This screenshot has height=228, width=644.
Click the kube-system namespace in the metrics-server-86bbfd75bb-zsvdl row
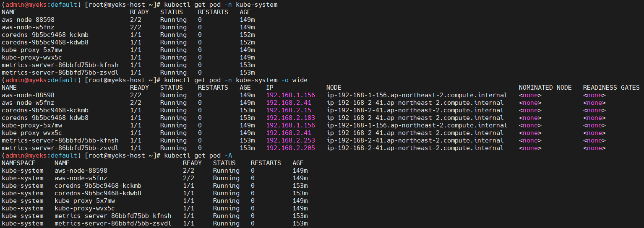click(x=22, y=223)
